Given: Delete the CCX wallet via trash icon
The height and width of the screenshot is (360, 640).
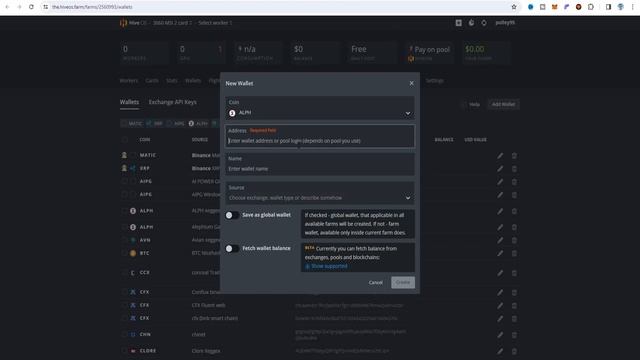Looking at the screenshot, I should pyautogui.click(x=514, y=273).
